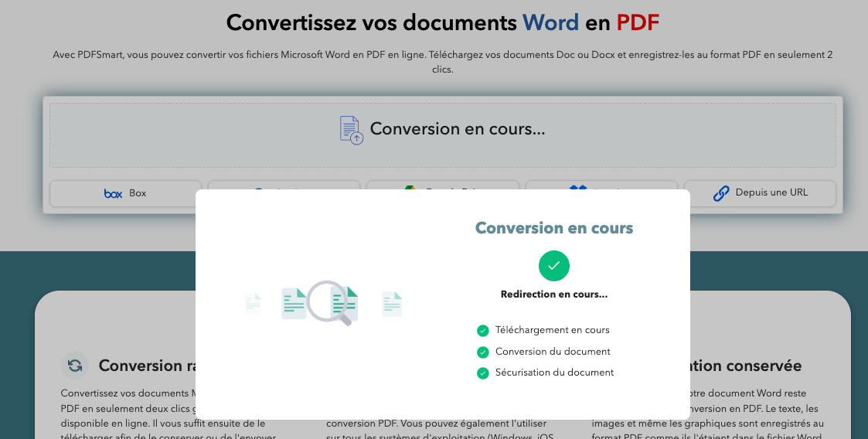Click the link chain icon
Screen dimensions: 868x439
pos(720,193)
